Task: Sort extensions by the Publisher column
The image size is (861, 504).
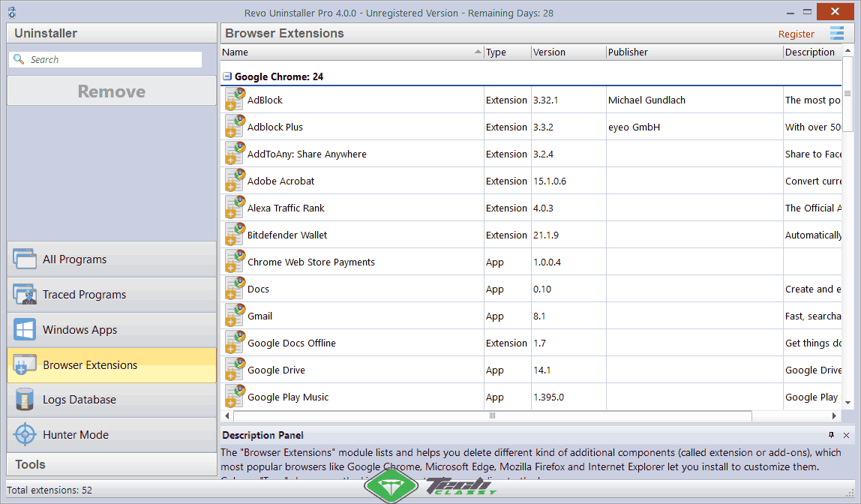Action: (x=630, y=52)
